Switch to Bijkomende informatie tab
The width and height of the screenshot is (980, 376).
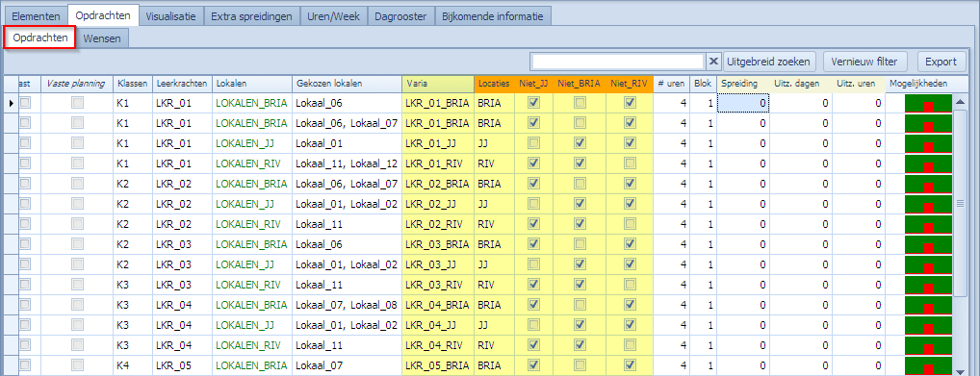coord(493,16)
